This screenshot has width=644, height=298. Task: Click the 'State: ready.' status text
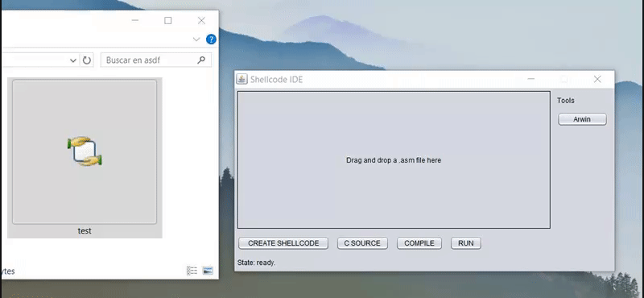(256, 263)
